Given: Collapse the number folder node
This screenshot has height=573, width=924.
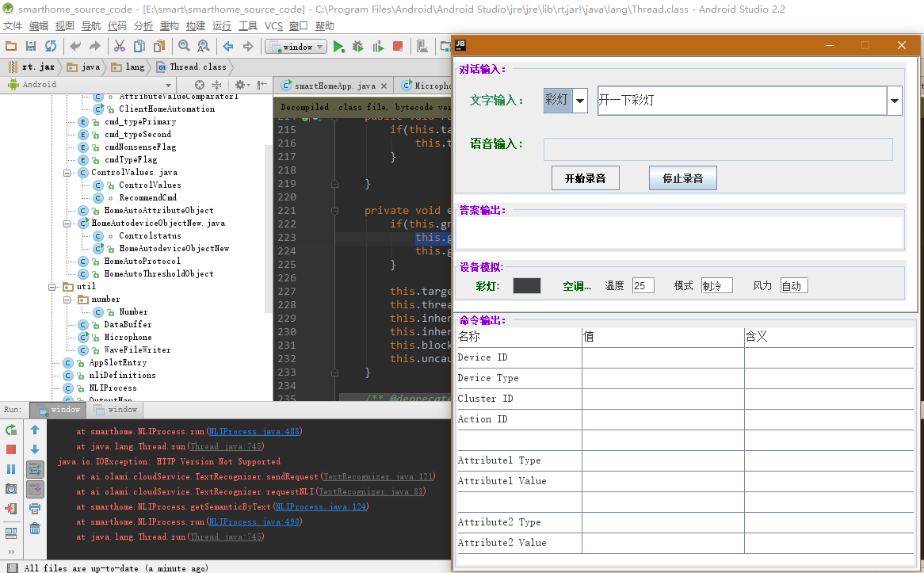Looking at the screenshot, I should point(67,300).
